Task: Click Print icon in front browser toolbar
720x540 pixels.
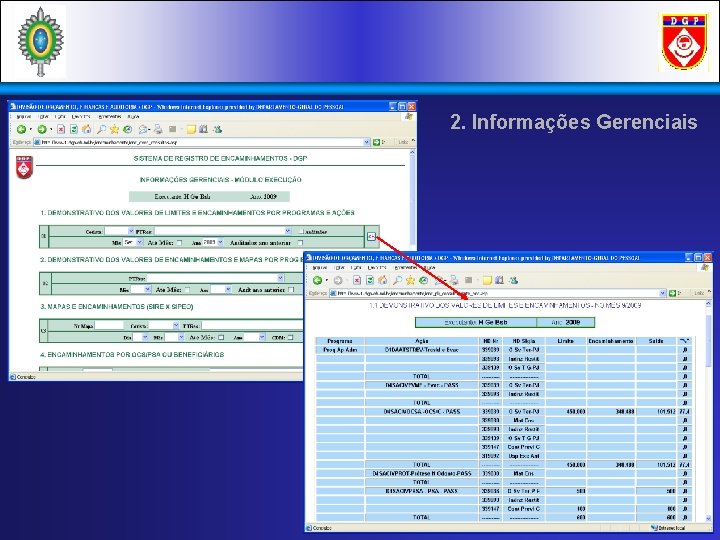Action: [454, 280]
